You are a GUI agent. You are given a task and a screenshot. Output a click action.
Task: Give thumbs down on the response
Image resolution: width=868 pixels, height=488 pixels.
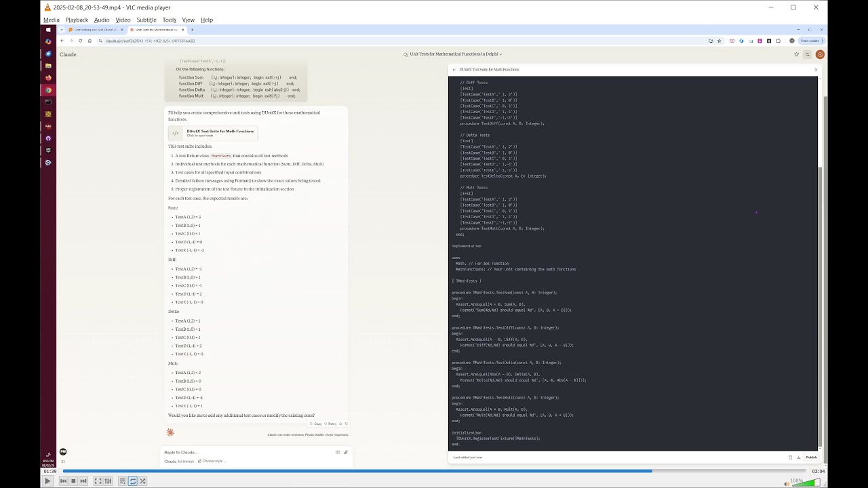tap(347, 424)
